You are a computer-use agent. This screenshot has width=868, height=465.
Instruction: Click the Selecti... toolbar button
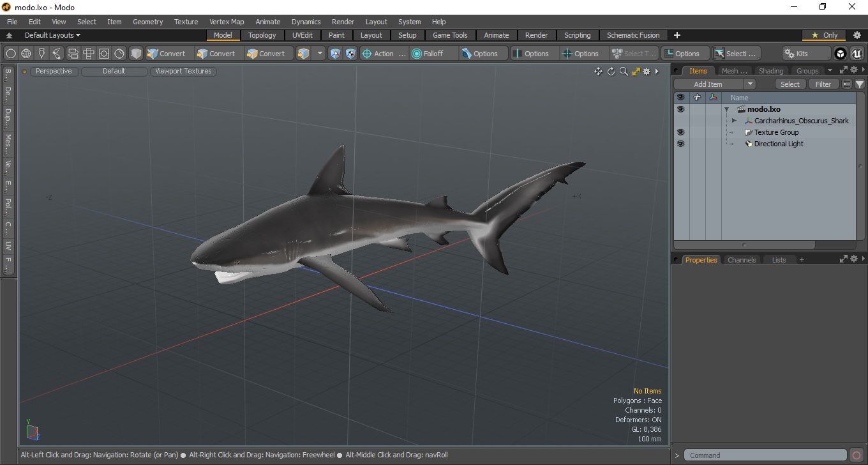(737, 54)
